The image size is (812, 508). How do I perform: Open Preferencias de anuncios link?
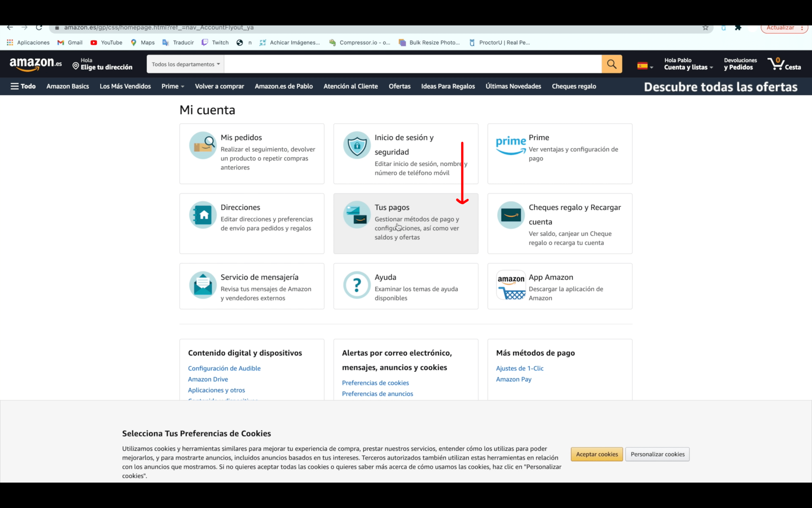point(377,394)
